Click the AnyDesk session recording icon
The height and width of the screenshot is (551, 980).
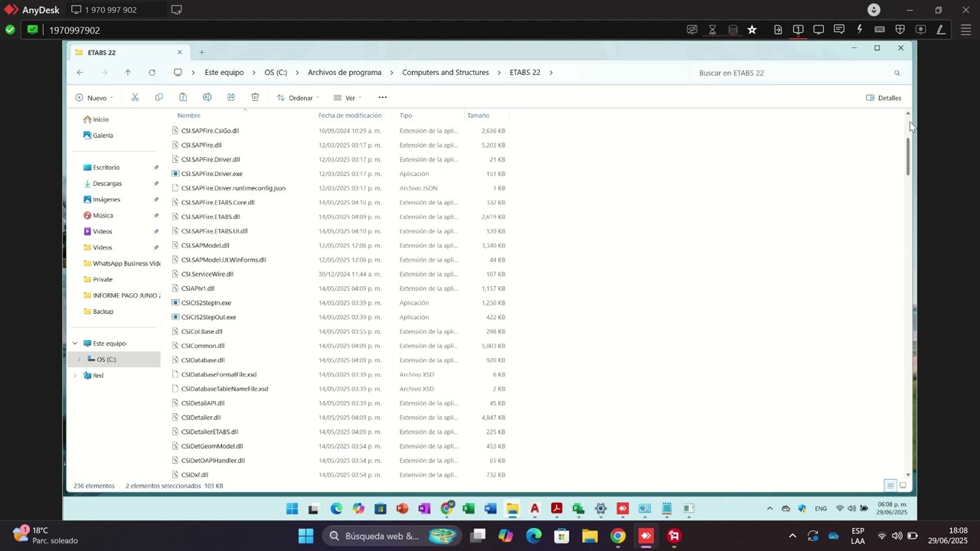pos(921,30)
